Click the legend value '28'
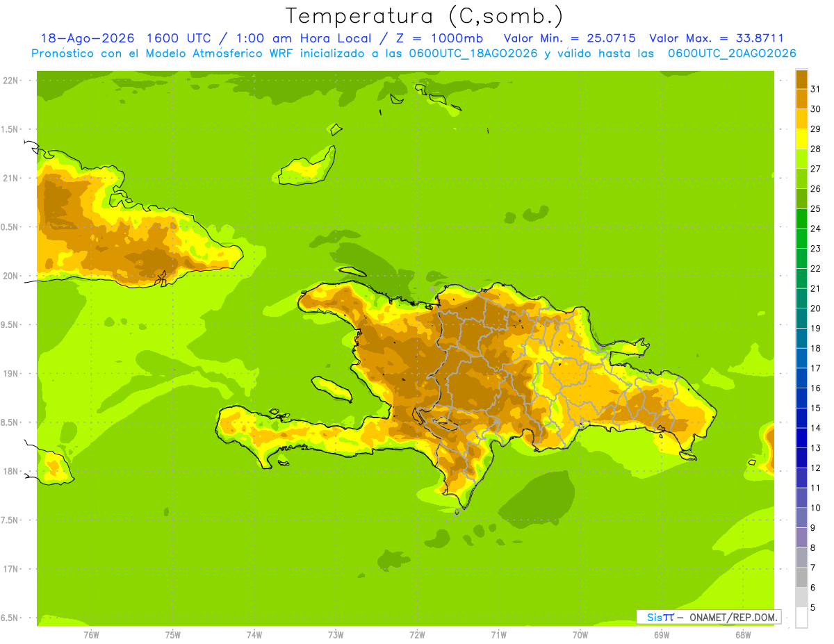The image size is (834, 644). point(816,149)
